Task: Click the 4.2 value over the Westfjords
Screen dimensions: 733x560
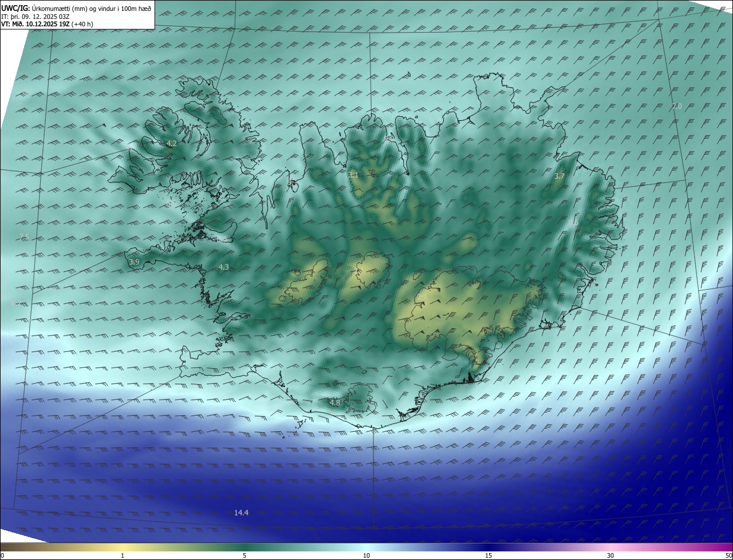Action: tap(172, 144)
